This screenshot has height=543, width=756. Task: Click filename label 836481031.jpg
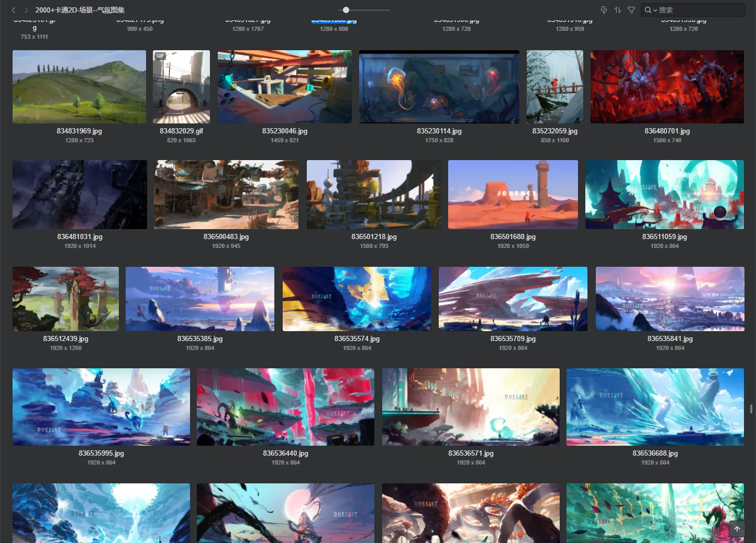tap(80, 237)
